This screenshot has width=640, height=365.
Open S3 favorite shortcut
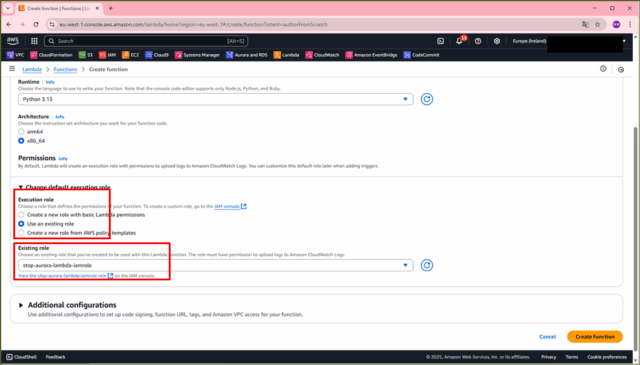pyautogui.click(x=86, y=55)
